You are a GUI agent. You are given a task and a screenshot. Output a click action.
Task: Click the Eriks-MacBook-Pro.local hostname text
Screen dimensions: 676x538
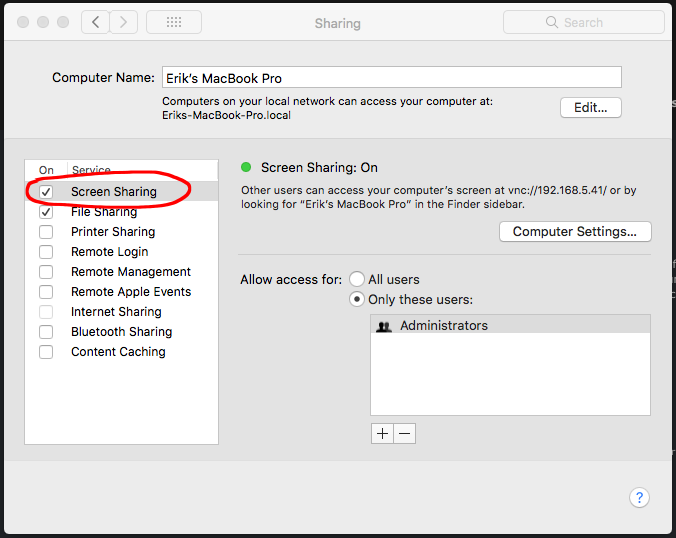[x=226, y=115]
